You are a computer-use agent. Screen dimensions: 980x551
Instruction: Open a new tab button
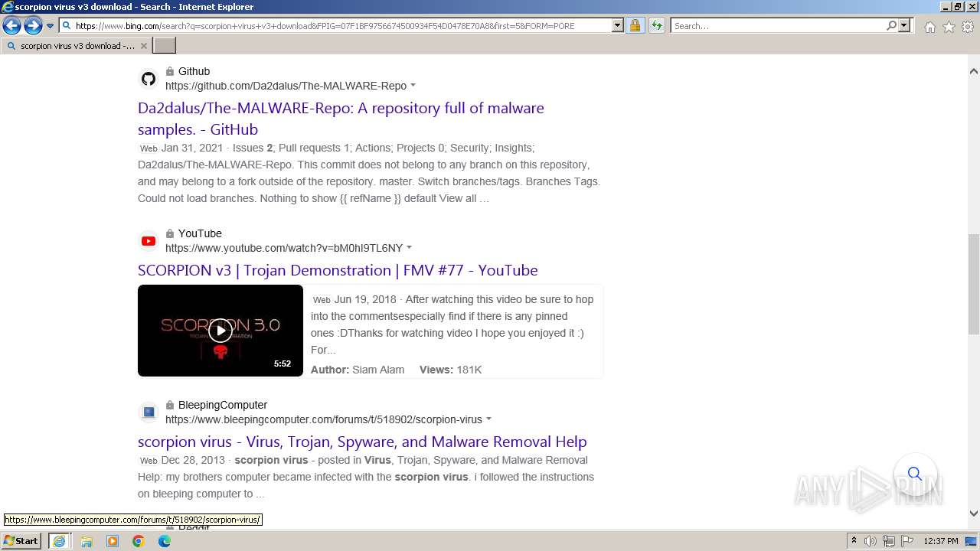tap(165, 46)
